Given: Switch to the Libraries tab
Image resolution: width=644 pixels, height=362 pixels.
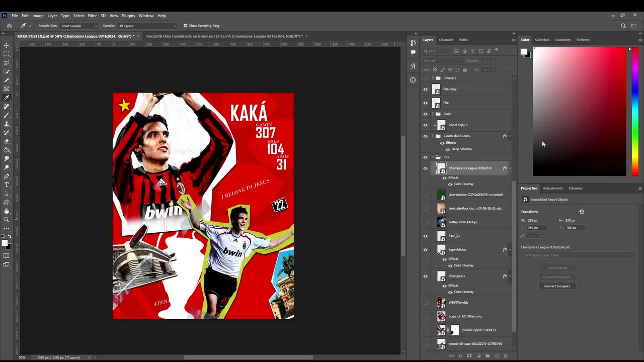Looking at the screenshot, I should coord(576,188).
